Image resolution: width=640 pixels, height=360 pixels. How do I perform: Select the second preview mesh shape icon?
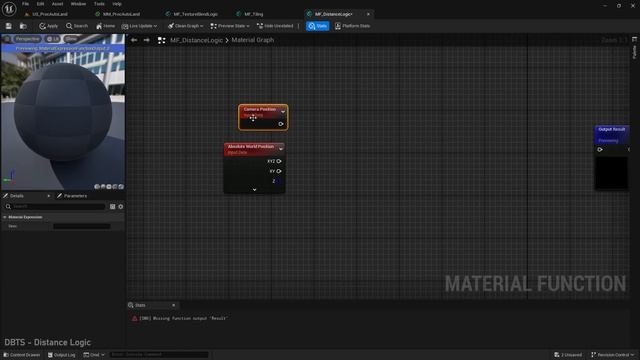point(103,187)
